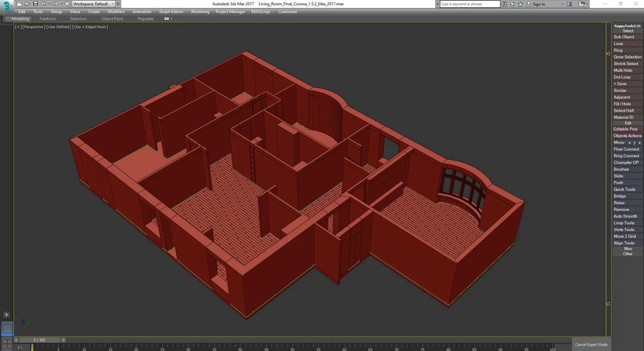Viewport: 644px width, 351px height.
Task: Click the Set Project Folder icon
Action: [67, 4]
